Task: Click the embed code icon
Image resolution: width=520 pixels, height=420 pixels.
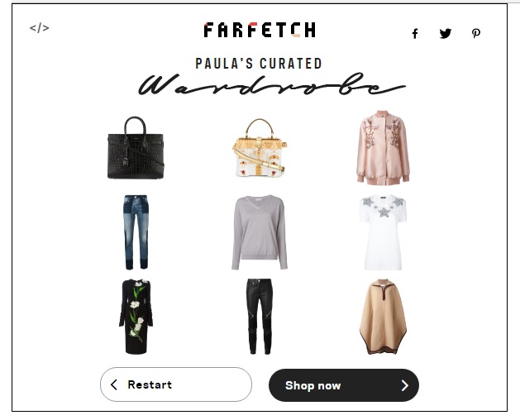Action: (39, 28)
